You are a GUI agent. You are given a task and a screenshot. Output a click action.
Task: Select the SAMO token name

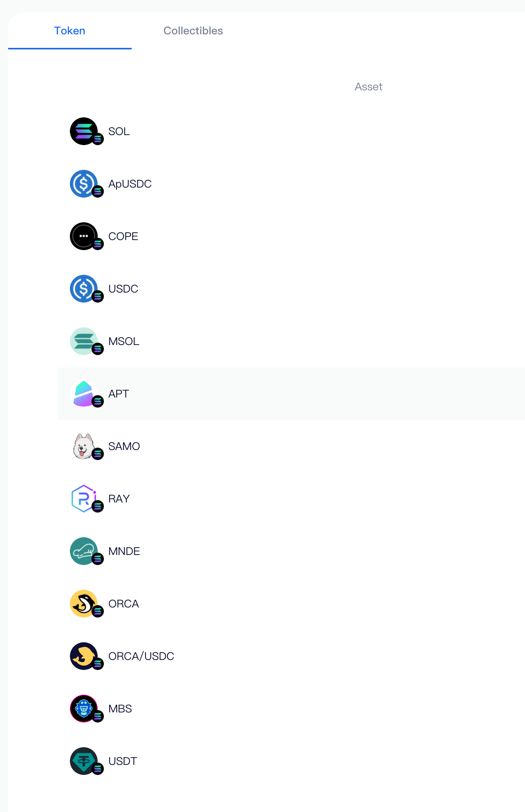click(124, 446)
